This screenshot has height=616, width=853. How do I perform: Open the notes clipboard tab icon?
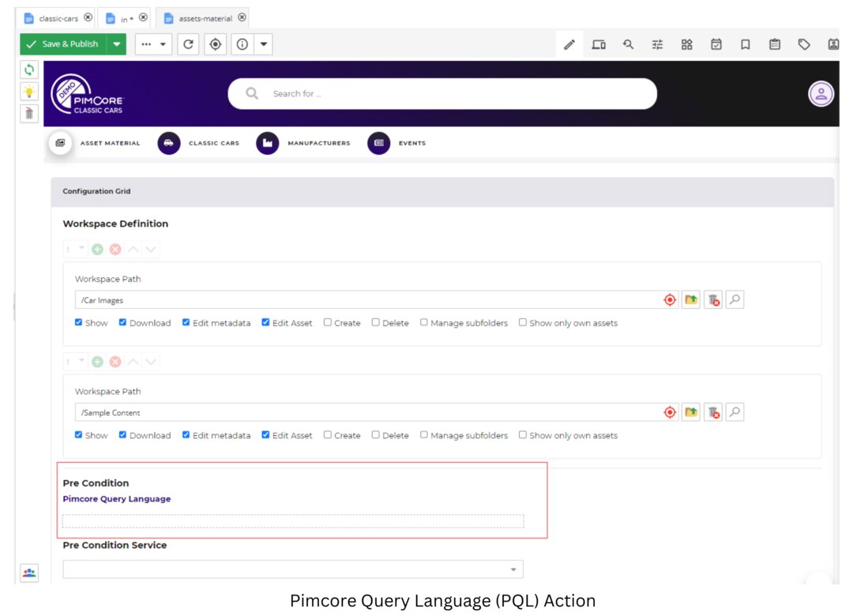pos(775,45)
